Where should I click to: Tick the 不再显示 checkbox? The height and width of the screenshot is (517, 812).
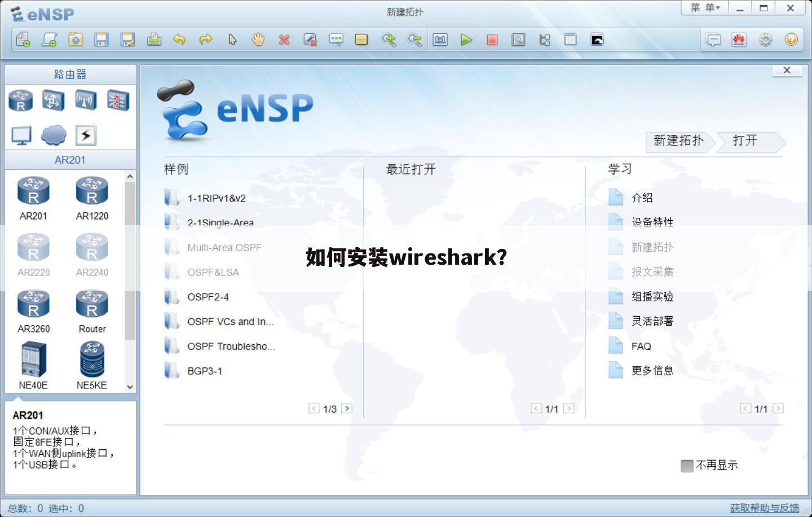point(687,466)
